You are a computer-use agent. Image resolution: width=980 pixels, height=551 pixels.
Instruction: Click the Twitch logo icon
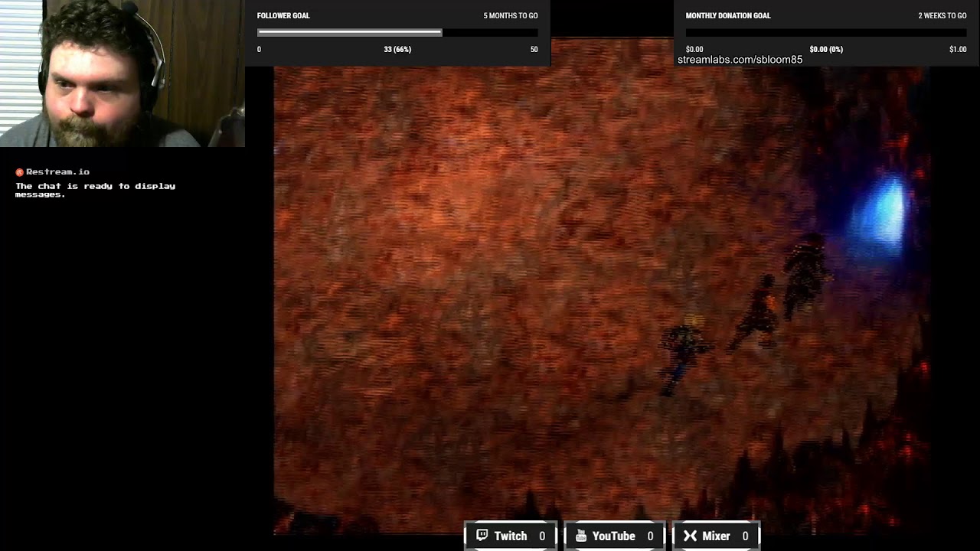pyautogui.click(x=482, y=536)
